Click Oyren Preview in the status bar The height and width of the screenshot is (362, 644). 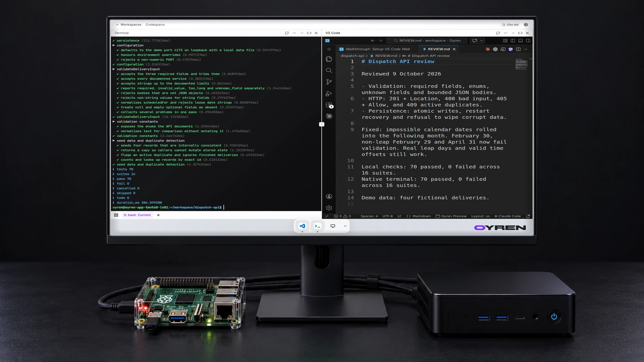coord(451,216)
